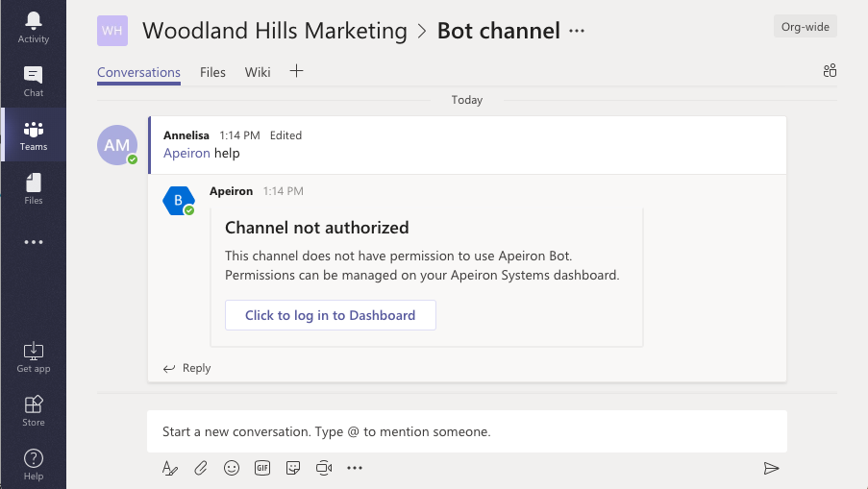Open team members icon at top right
Viewport: 868px width, 489px height.
tap(830, 71)
